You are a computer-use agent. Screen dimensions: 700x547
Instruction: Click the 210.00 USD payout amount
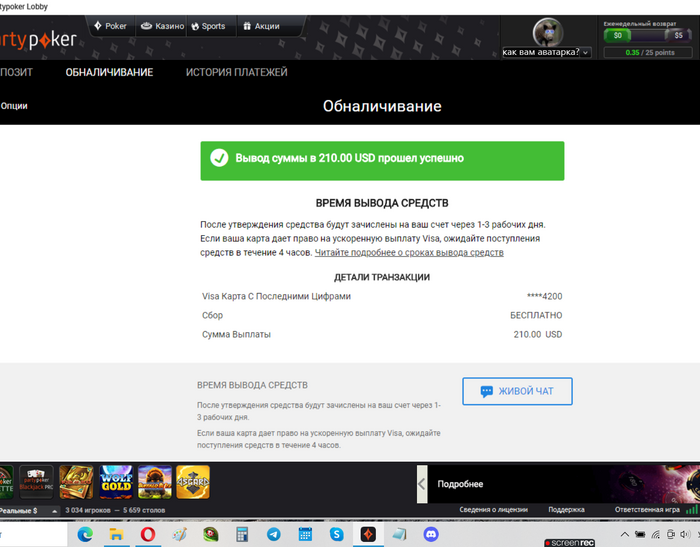pyautogui.click(x=538, y=334)
